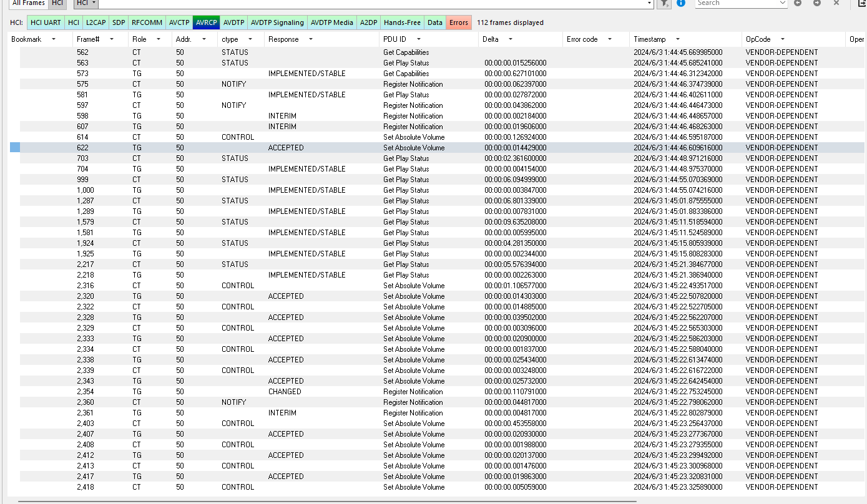This screenshot has width=867, height=504.
Task: Select frame number 562 cell
Action: click(x=82, y=52)
